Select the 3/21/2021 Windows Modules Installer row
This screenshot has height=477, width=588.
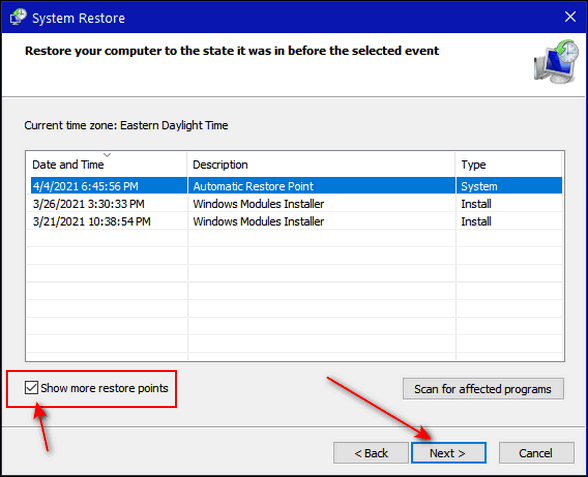296,221
